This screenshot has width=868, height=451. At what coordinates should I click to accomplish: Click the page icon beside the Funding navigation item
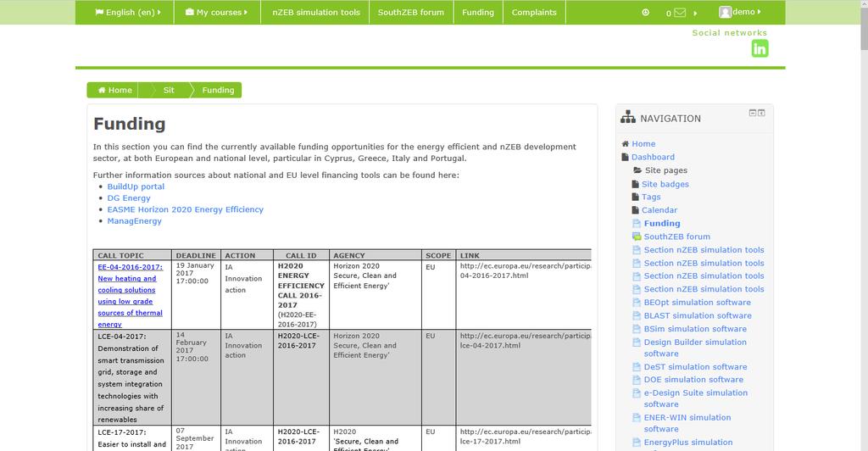(x=637, y=224)
